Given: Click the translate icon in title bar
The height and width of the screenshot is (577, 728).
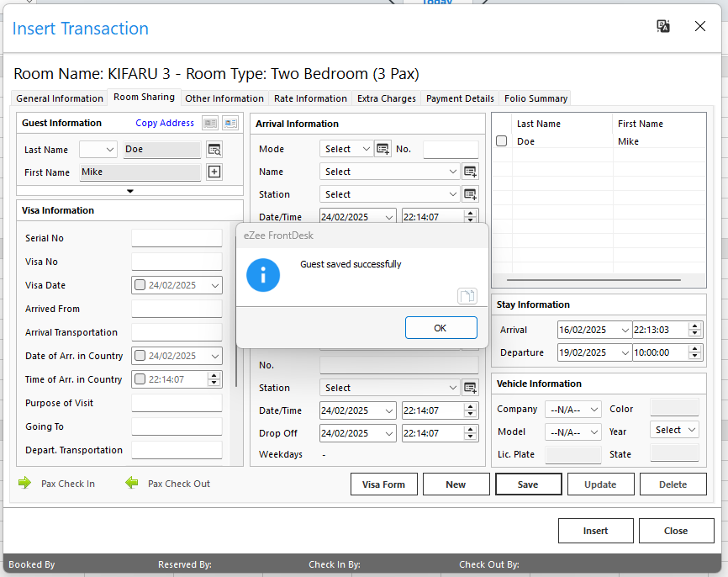Looking at the screenshot, I should coord(663,27).
